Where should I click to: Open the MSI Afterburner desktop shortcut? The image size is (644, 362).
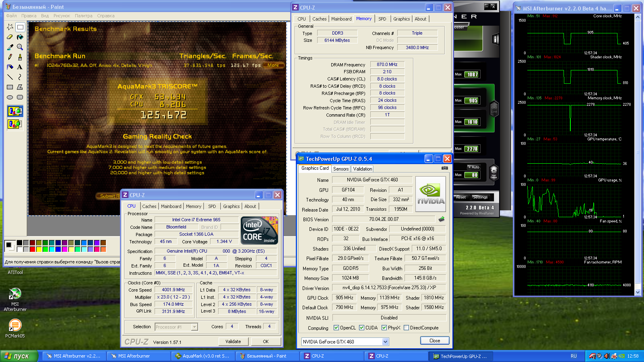(15, 300)
